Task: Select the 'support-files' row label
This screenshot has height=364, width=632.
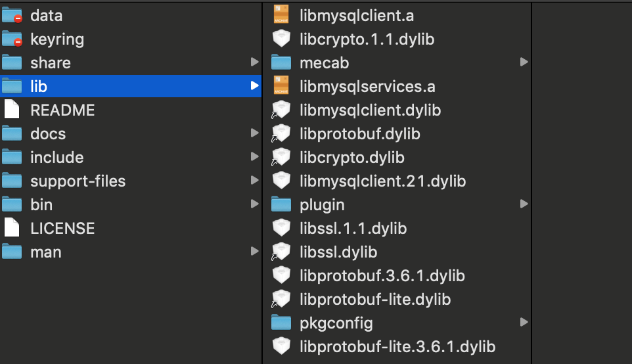Action: pyautogui.click(x=78, y=181)
